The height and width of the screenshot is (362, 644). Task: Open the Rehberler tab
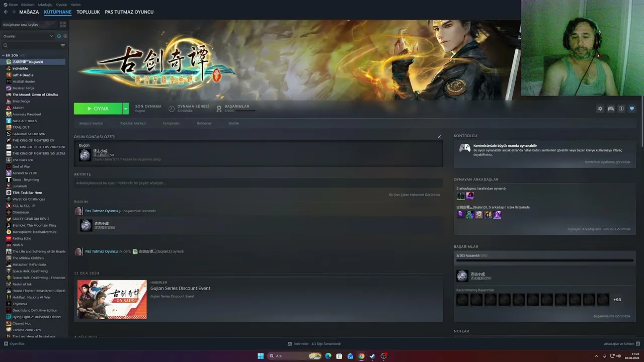tap(204, 123)
